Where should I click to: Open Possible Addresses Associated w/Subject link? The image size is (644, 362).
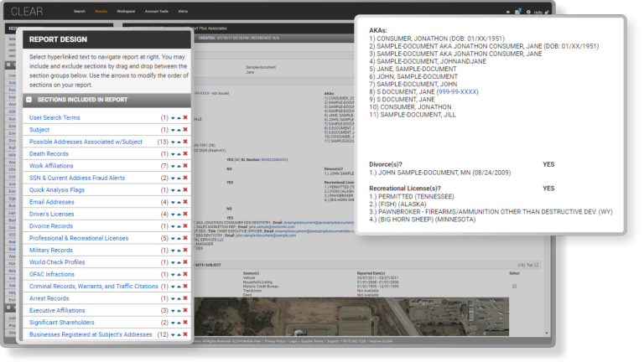(x=86, y=142)
